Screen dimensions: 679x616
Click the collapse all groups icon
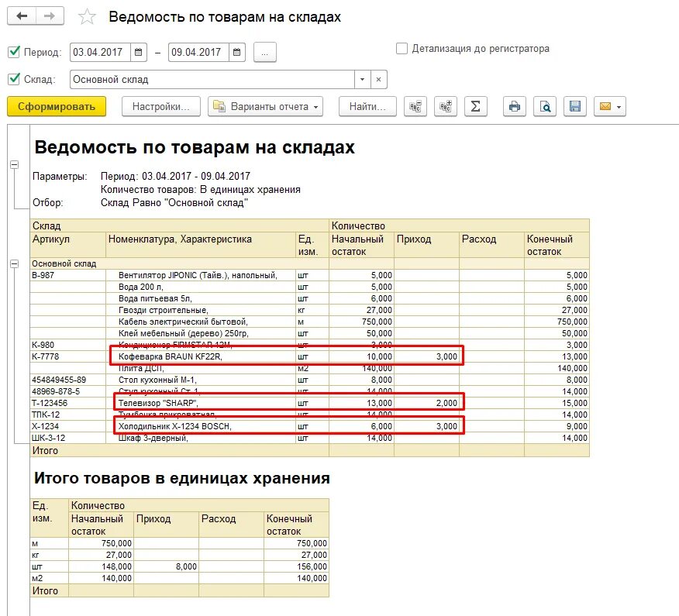(x=415, y=106)
